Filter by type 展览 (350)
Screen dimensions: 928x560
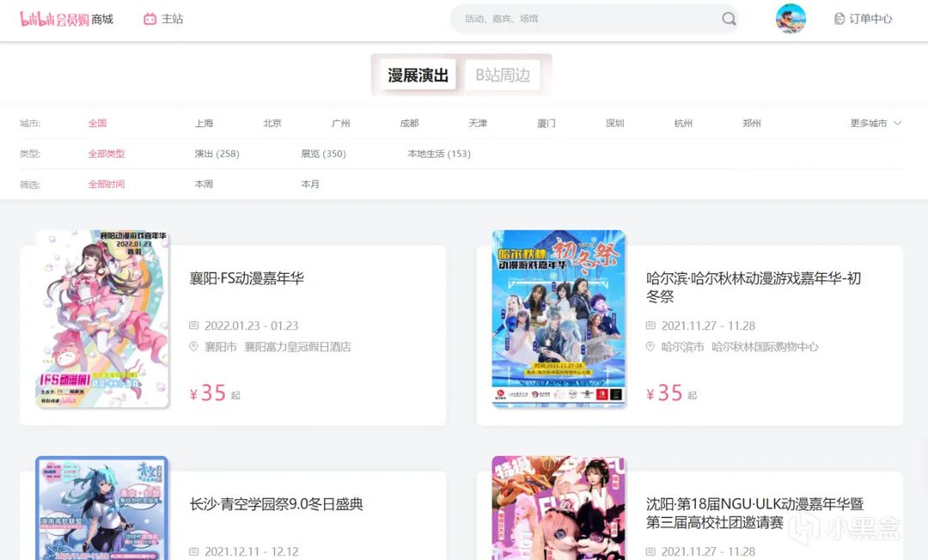point(324,154)
